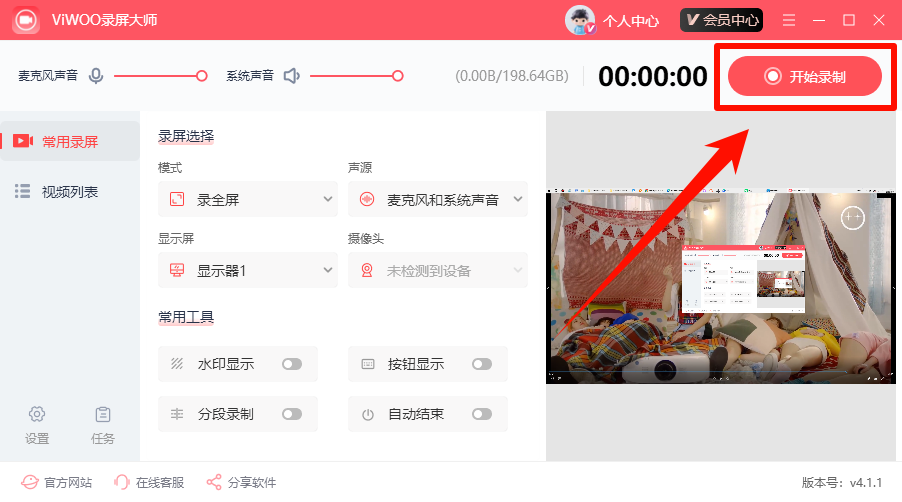
Task: Mute the microphone using the mic icon
Action: coord(96,76)
